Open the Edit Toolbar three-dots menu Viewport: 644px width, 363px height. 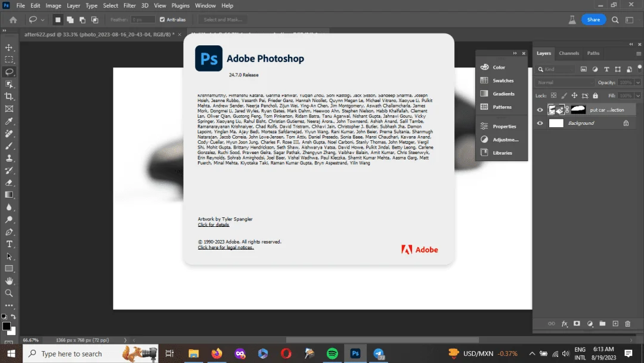[x=9, y=306]
